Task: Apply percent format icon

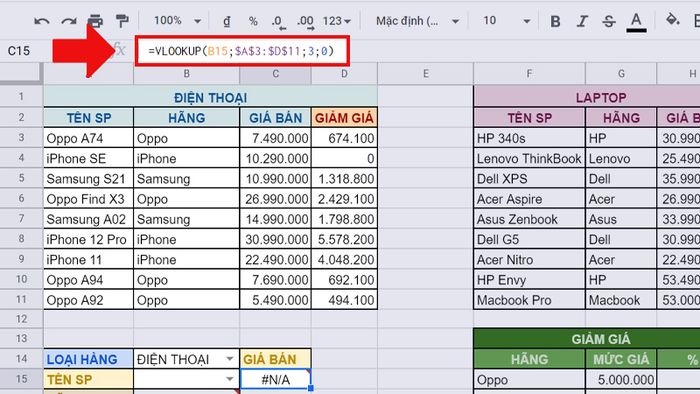Action: click(x=253, y=21)
